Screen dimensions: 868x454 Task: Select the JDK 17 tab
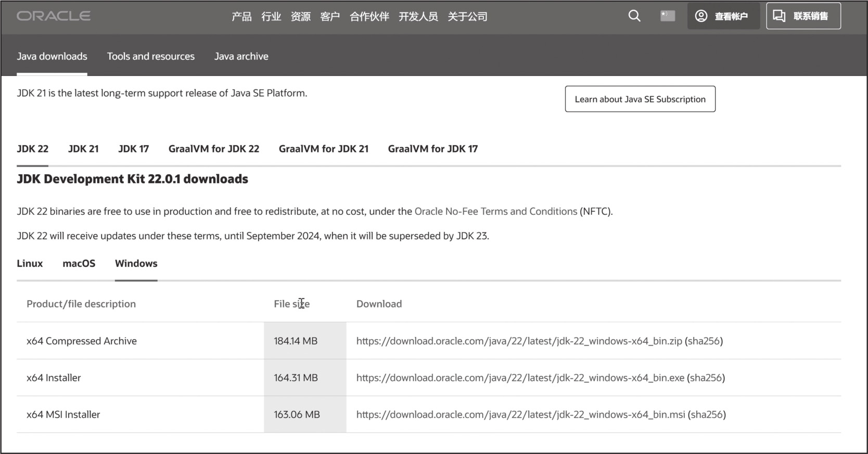[x=133, y=149]
